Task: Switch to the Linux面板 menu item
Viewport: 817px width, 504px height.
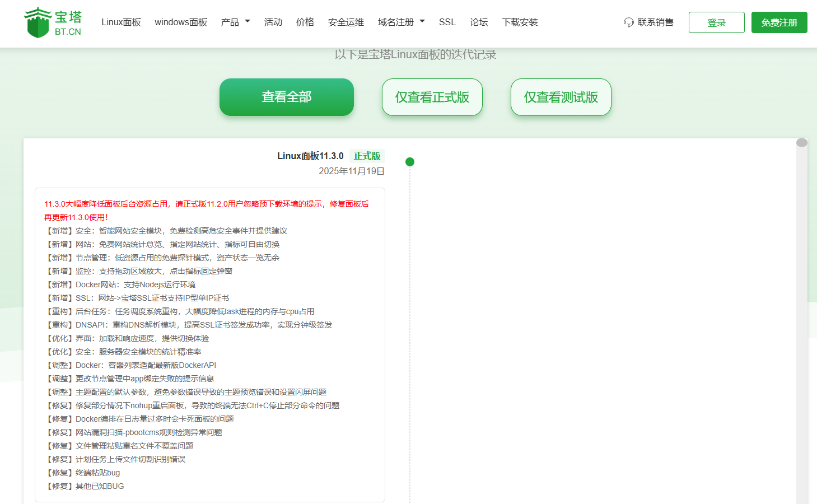Action: [121, 22]
